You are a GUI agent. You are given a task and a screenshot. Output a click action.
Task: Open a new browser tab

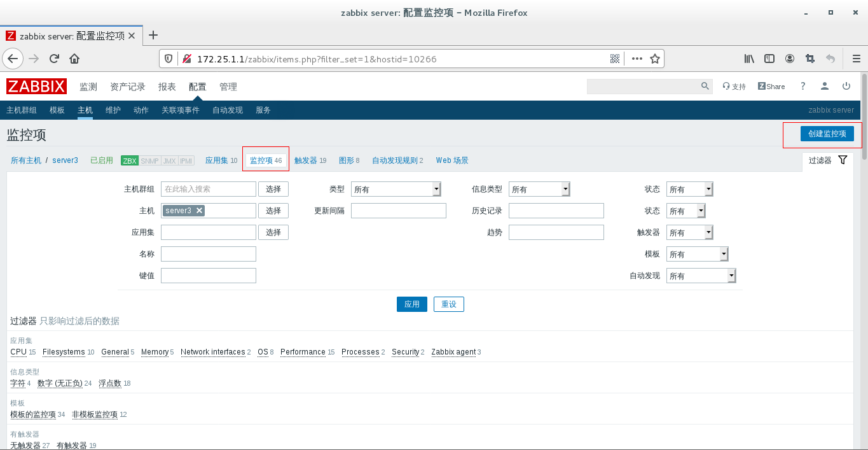153,35
